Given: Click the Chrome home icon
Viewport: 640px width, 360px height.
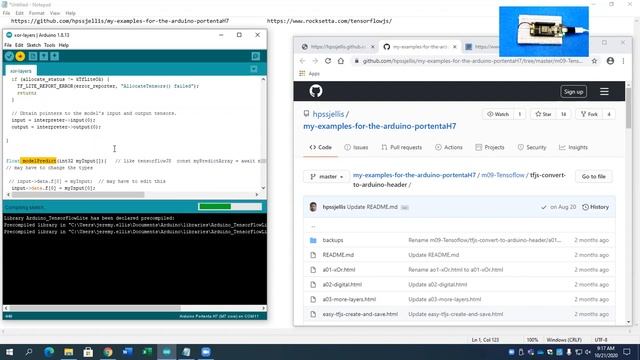Looking at the screenshot, I should click(x=341, y=61).
